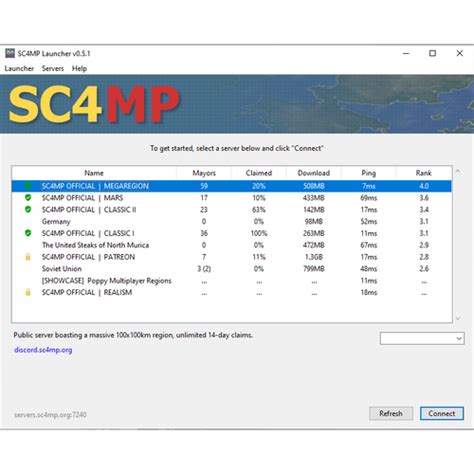Click the 100% claimed value
Viewport: 474px width, 474px height.
[x=259, y=233]
